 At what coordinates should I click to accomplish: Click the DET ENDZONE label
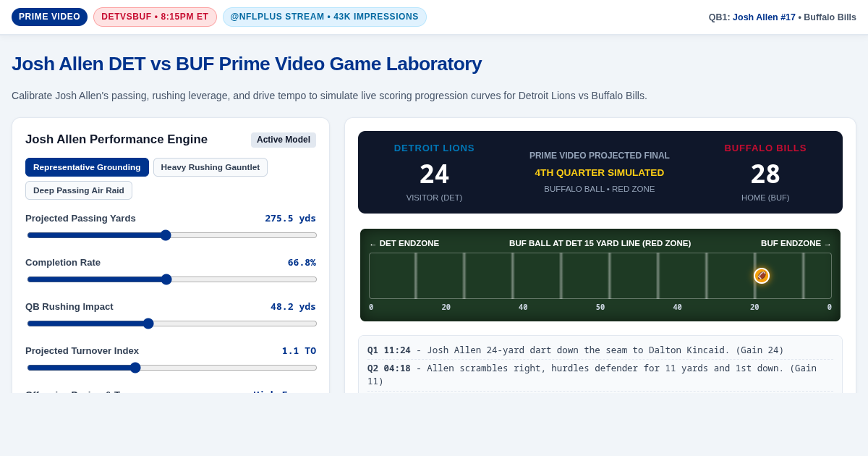coord(404,243)
